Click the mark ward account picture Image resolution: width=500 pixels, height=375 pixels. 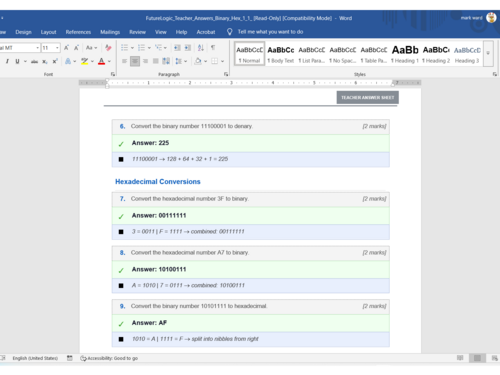pyautogui.click(x=491, y=18)
